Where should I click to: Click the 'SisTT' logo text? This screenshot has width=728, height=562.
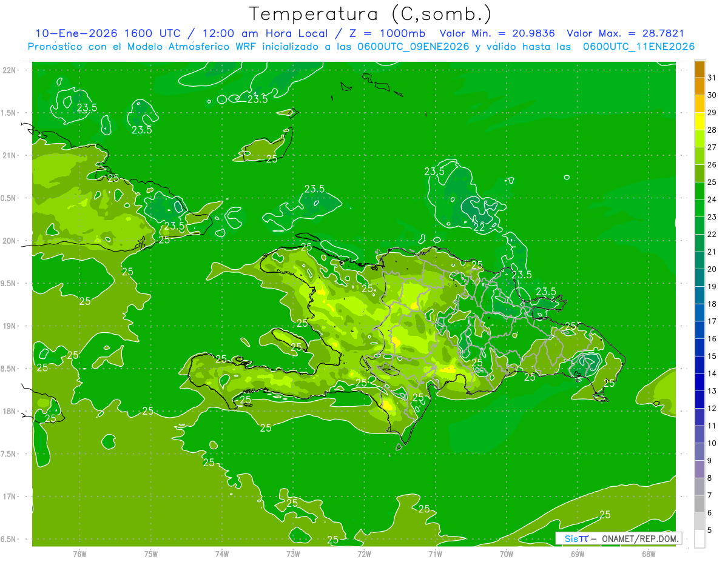point(576,538)
